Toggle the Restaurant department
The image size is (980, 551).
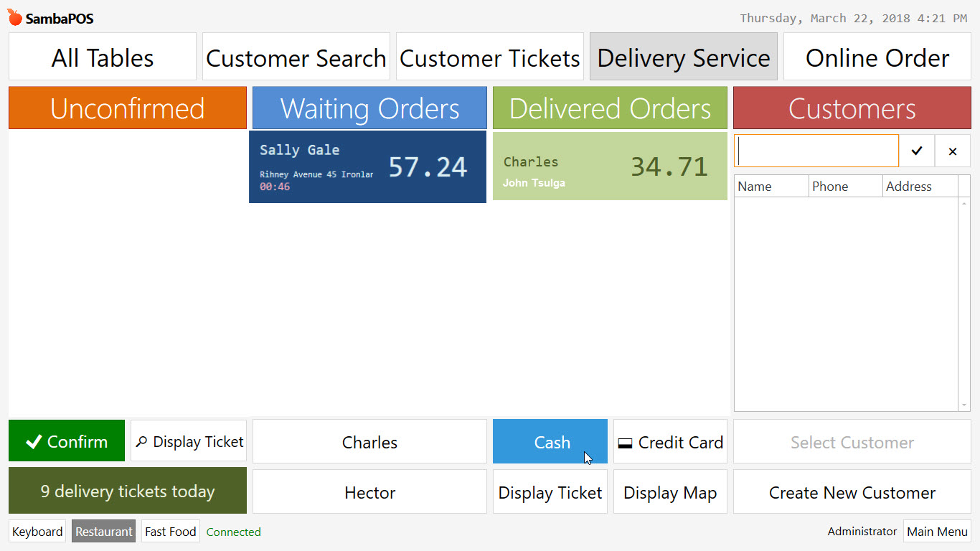click(103, 532)
